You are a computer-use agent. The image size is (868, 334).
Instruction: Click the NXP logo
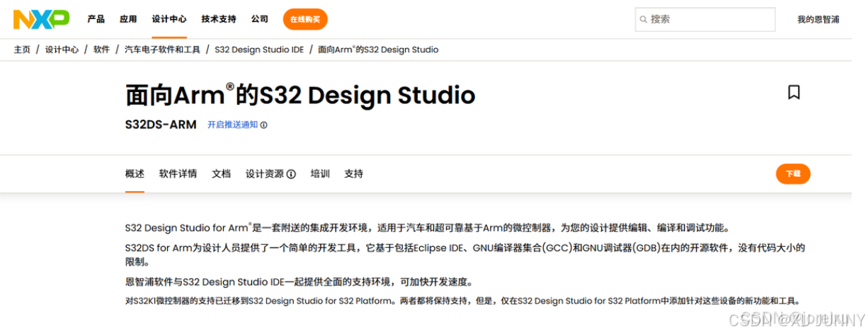pyautogui.click(x=41, y=19)
